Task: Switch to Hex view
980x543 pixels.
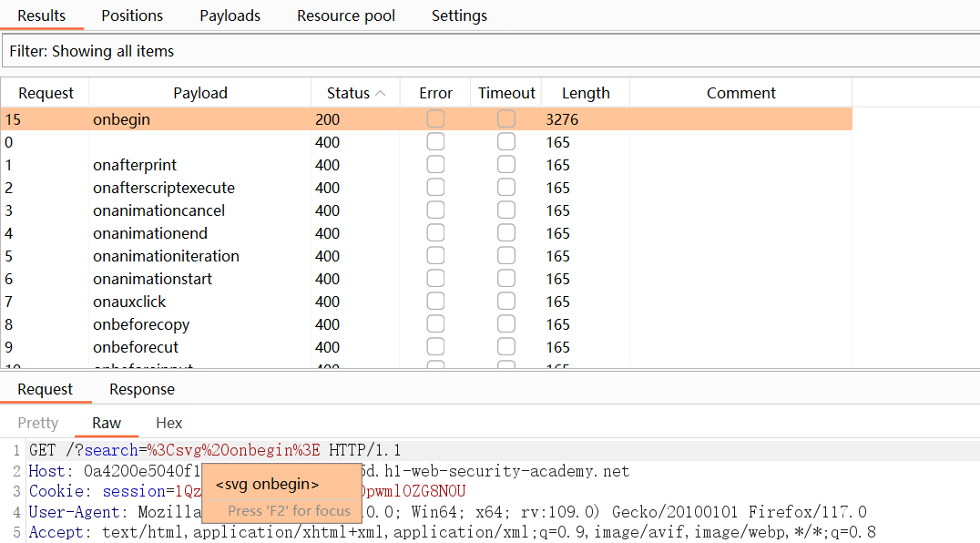Action: [x=168, y=423]
